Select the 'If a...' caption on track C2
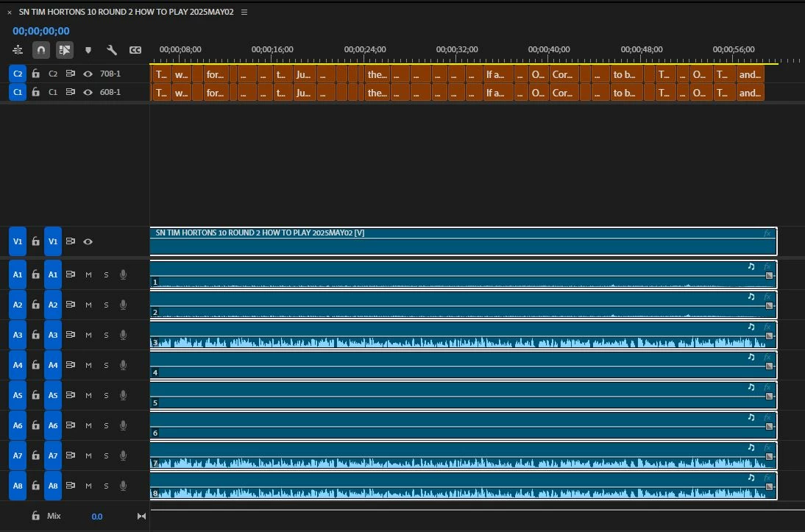This screenshot has height=532, width=805. click(497, 74)
